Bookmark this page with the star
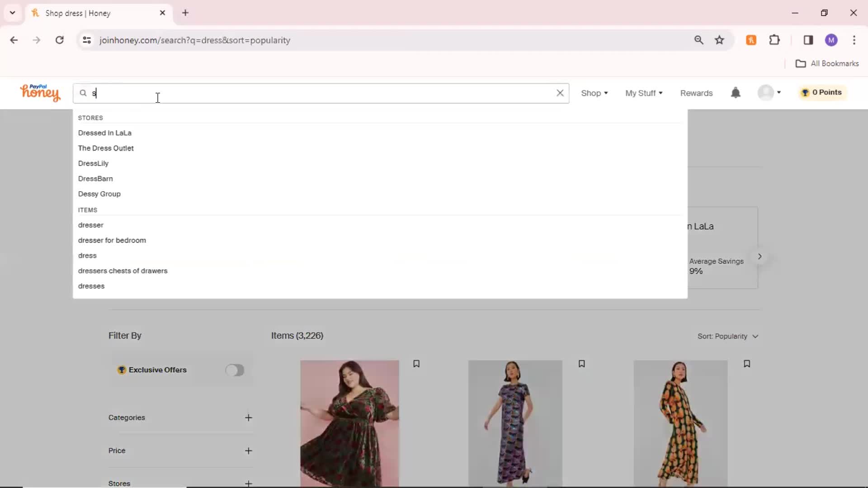 tap(719, 40)
